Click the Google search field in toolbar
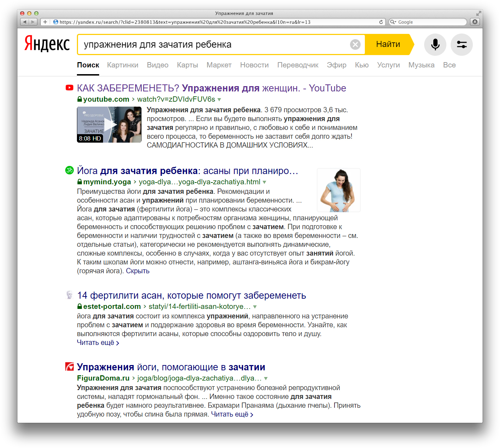Viewport: 500px width, 448px height. pyautogui.click(x=428, y=22)
